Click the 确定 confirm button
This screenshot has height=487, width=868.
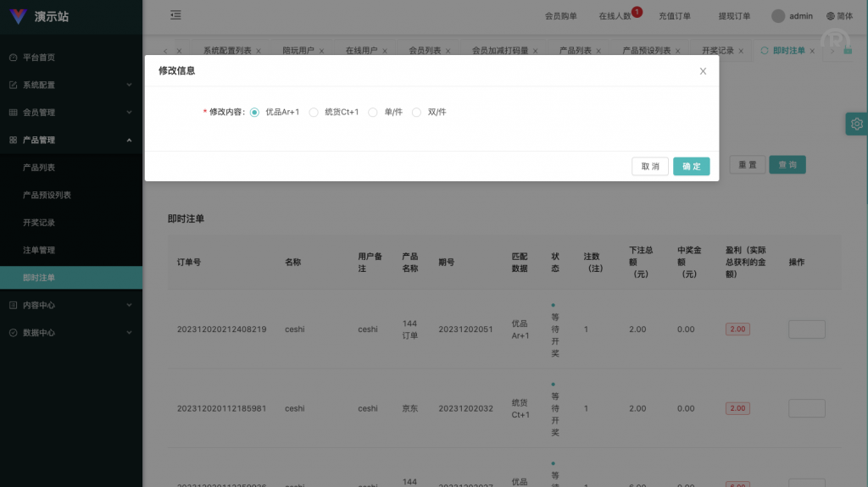click(x=691, y=167)
